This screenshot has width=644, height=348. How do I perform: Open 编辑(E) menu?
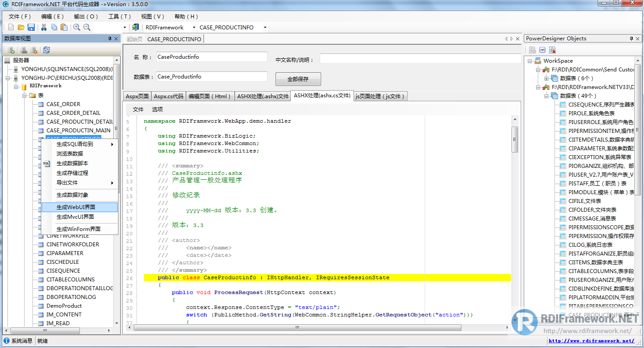pyautogui.click(x=53, y=17)
